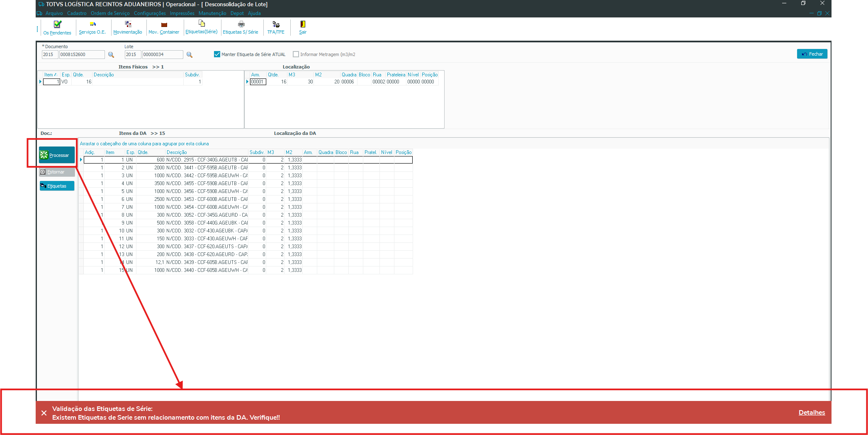The image size is (868, 435).
Task: Open the Ajuda menu
Action: (x=254, y=13)
